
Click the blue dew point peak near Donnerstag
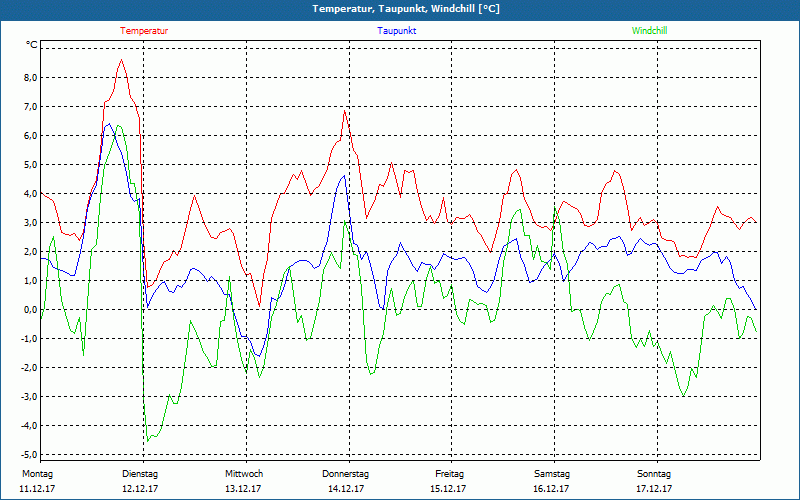point(344,176)
